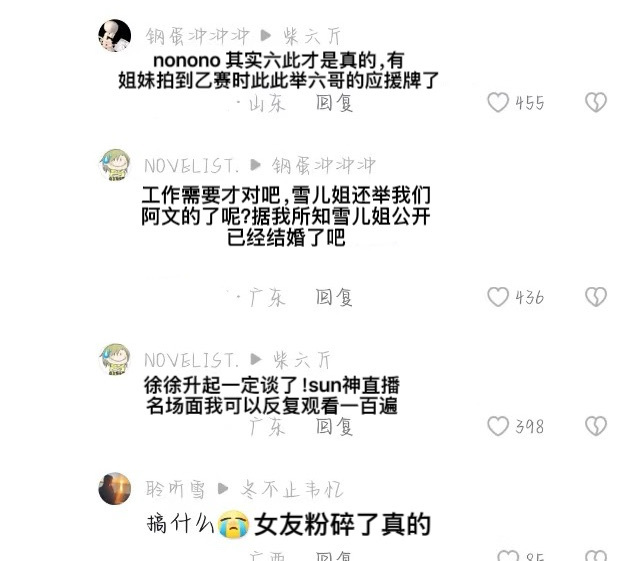Open NOVELIST avatar on the sun神 comment
640x561 pixels.
tap(115, 359)
